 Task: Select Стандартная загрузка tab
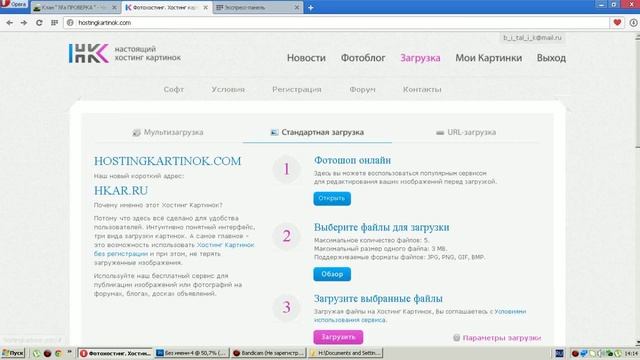[317, 133]
